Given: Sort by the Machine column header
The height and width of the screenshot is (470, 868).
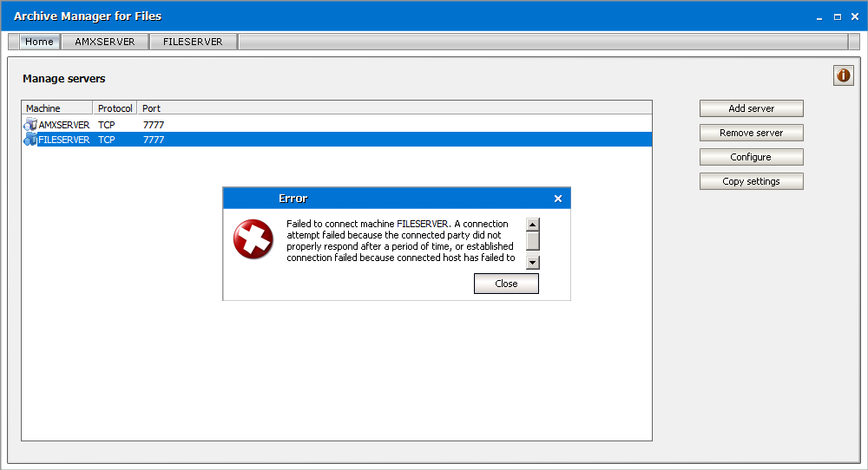Looking at the screenshot, I should [57, 108].
